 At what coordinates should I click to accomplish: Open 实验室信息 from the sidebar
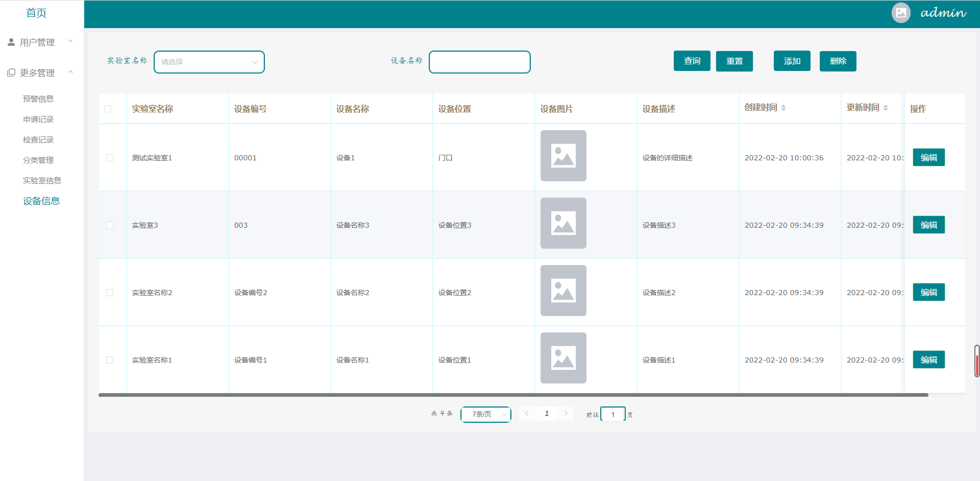[x=42, y=180]
